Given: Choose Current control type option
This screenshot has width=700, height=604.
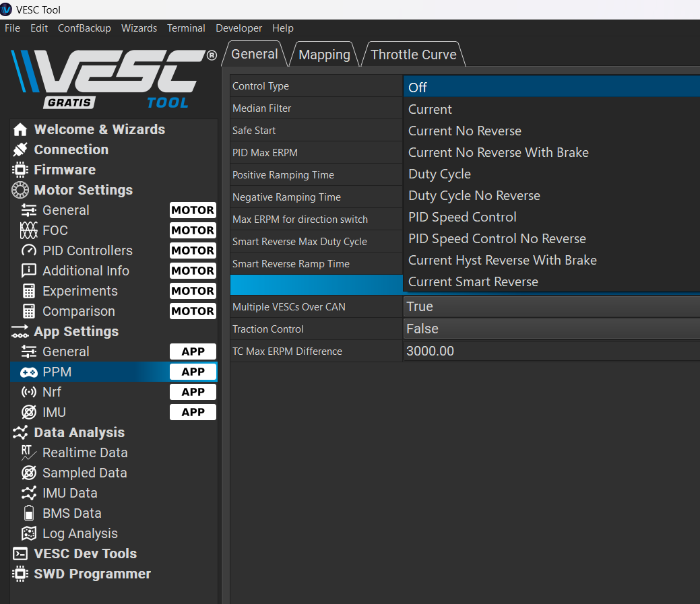Looking at the screenshot, I should click(x=552, y=109).
